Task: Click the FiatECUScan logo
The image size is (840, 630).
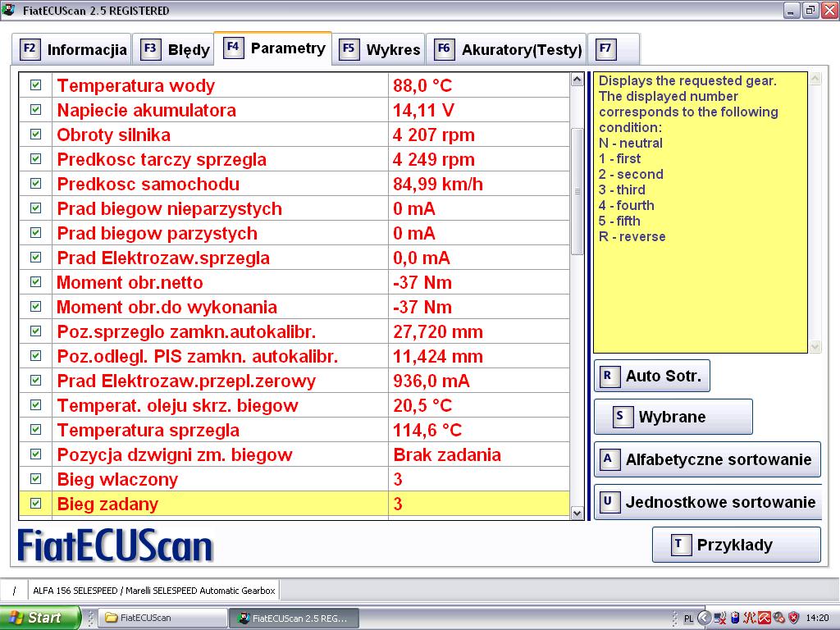Action: pyautogui.click(x=115, y=546)
